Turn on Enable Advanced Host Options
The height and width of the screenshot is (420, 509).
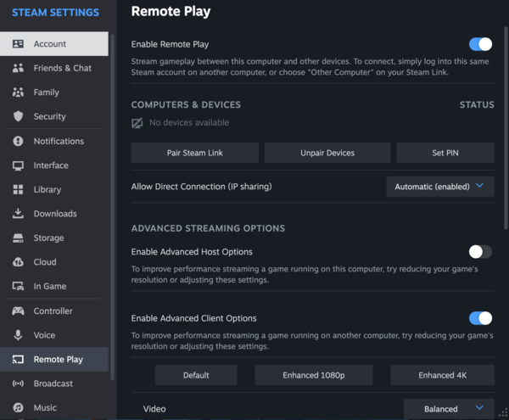480,251
